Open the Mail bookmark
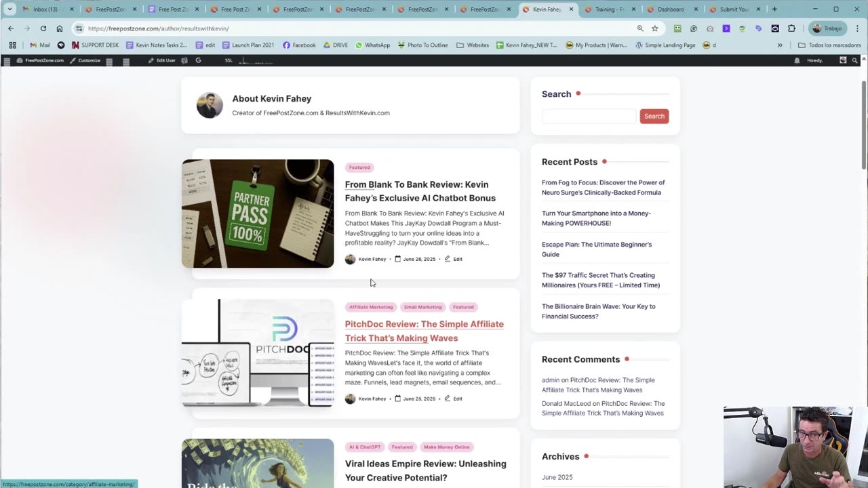 pyautogui.click(x=40, y=45)
